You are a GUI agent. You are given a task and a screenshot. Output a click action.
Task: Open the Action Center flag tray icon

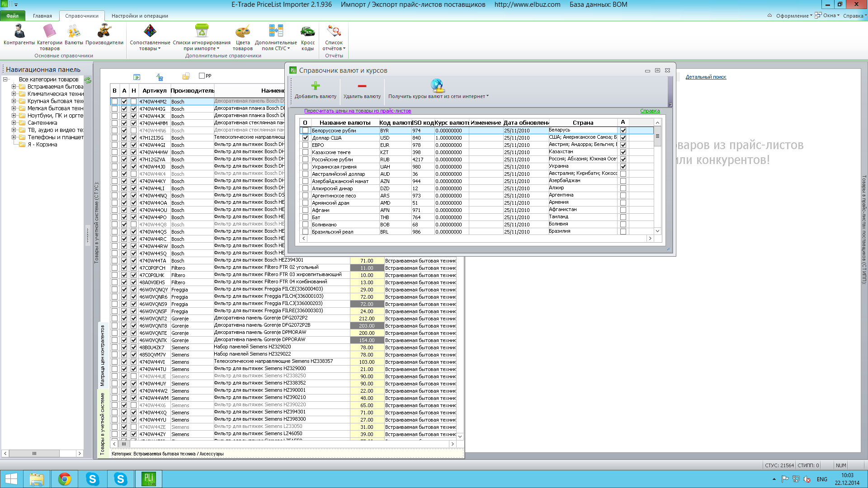785,479
